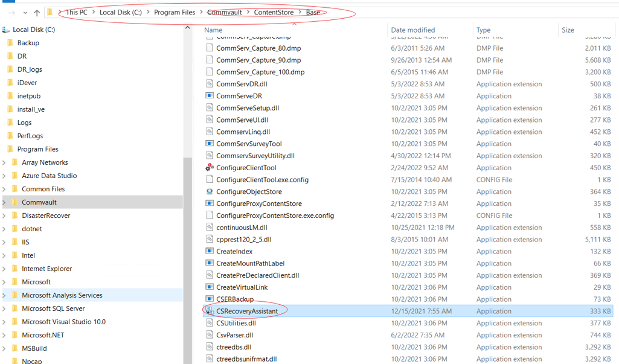
Task: Sort files by Size column header
Action: (568, 30)
